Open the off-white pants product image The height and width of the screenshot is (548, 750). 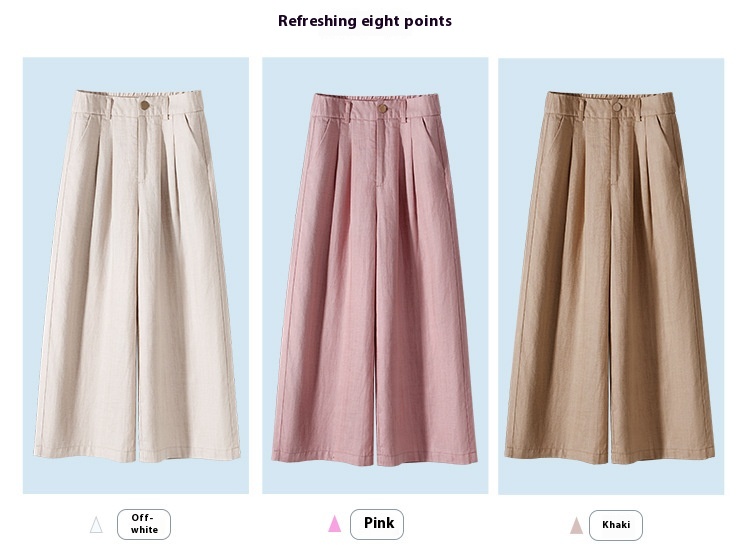point(136,275)
